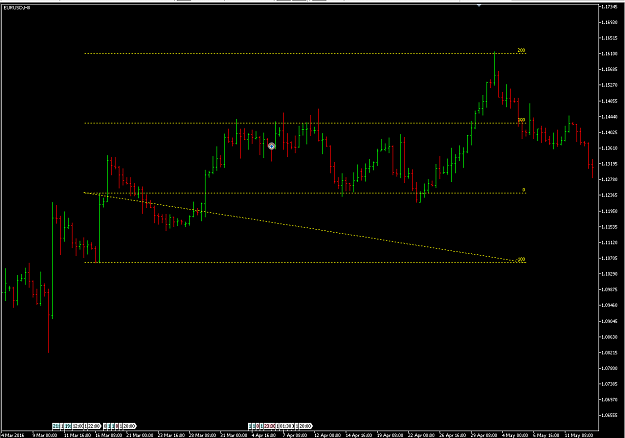Click the 1.14440 price scale label
The width and height of the screenshot is (625, 438).
pyautogui.click(x=609, y=117)
